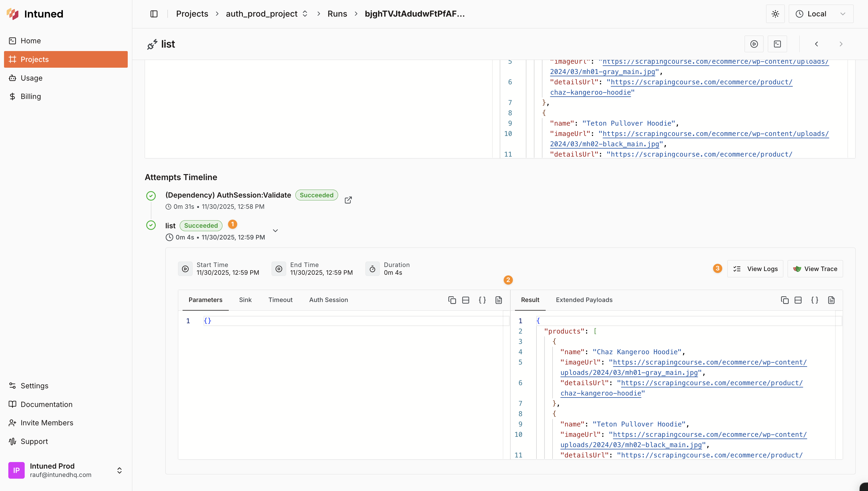Collapse the left sidebar with panel icon
Image resolution: width=868 pixels, height=491 pixels.
pos(154,14)
